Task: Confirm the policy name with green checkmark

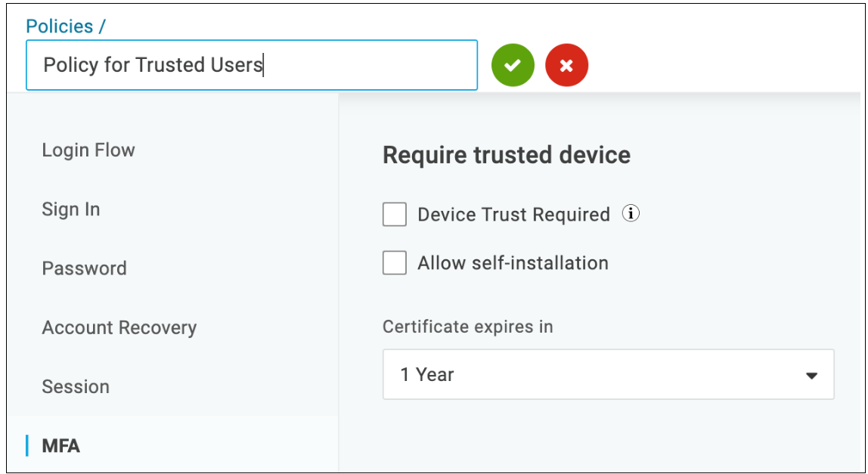Action: [x=513, y=65]
